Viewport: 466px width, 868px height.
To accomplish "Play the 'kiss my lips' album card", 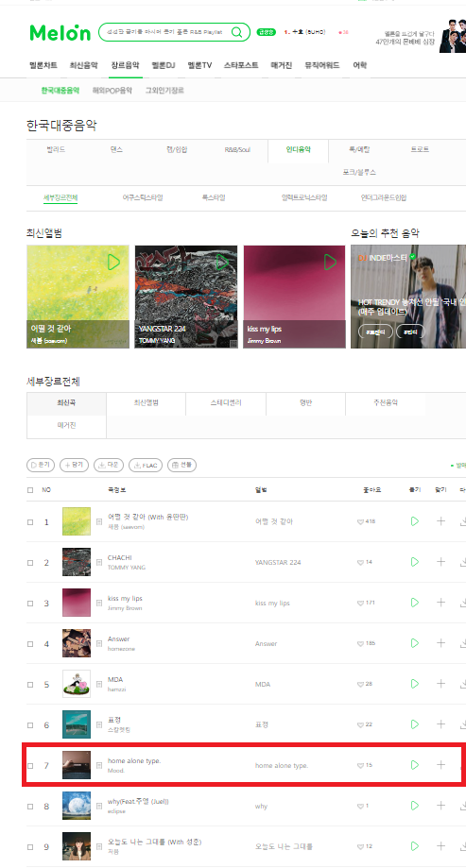I will [330, 262].
